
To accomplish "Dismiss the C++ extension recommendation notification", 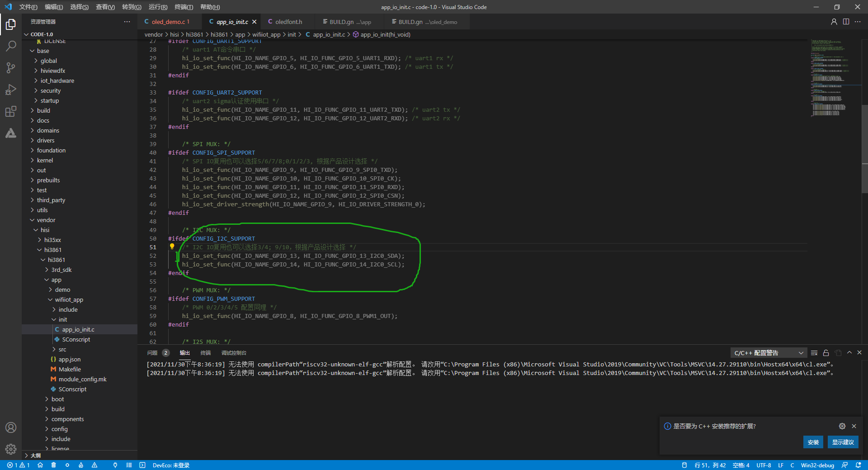I will tap(854, 426).
